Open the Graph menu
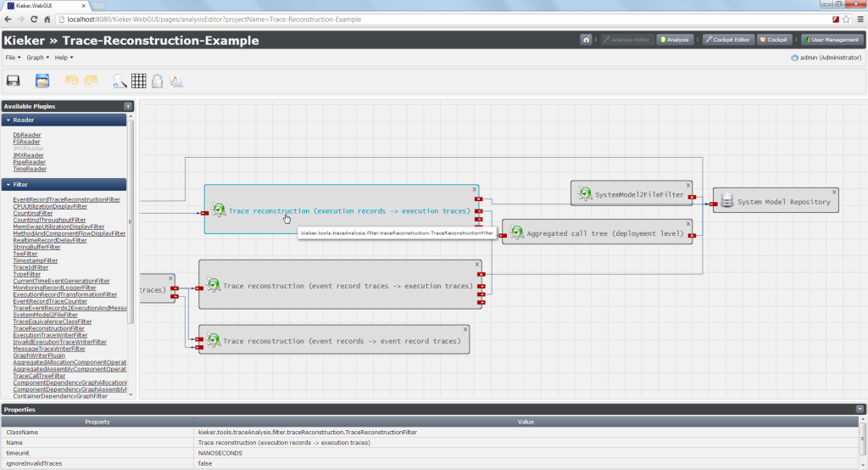 37,58
